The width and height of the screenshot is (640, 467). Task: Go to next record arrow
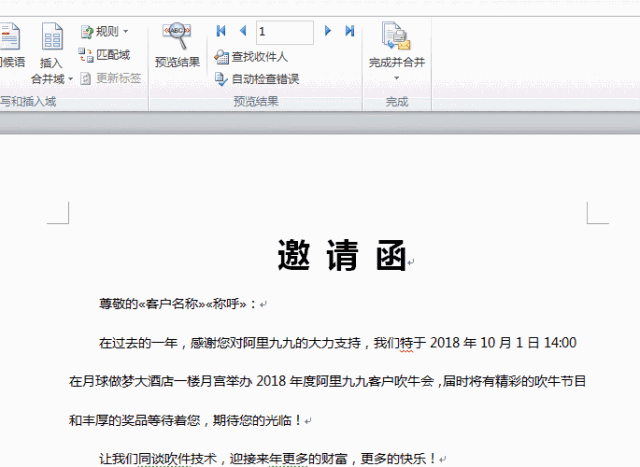tap(327, 31)
